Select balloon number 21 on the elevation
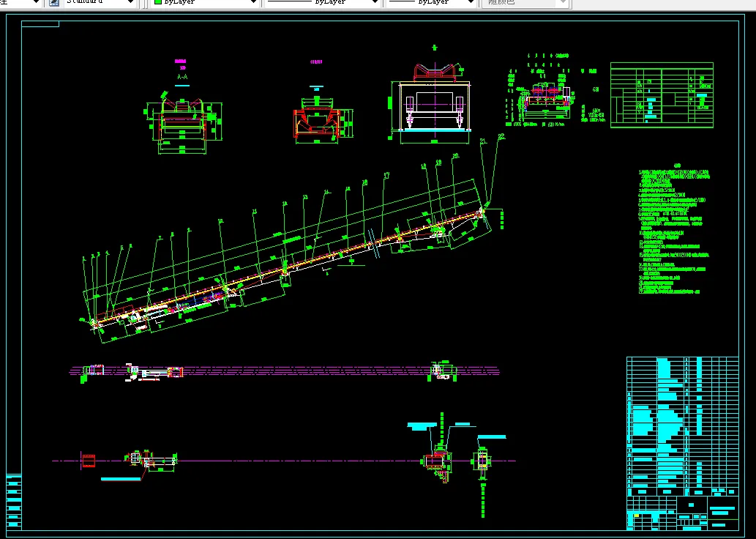756x539 pixels. tap(483, 141)
